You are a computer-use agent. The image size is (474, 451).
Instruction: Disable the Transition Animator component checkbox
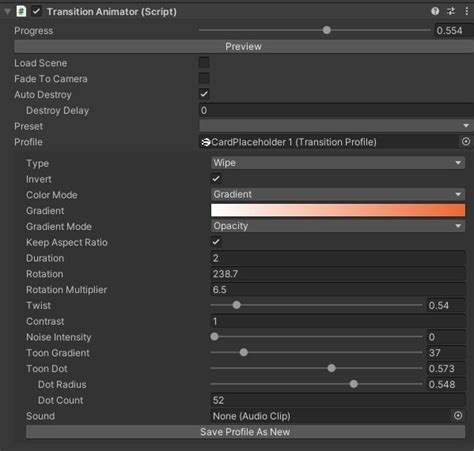click(x=36, y=11)
